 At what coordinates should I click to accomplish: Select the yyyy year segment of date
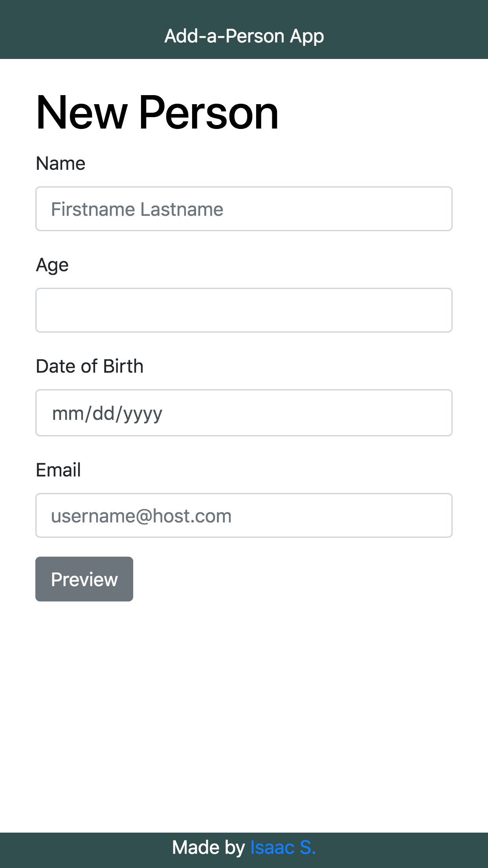point(143,414)
